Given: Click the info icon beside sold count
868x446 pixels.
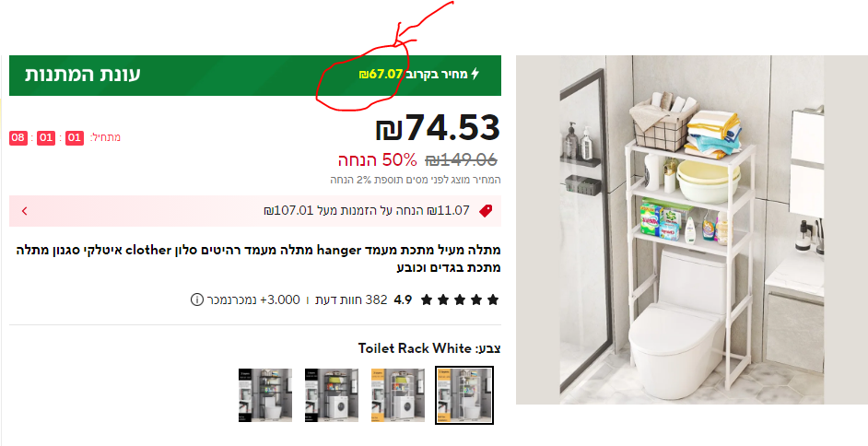Looking at the screenshot, I should 196,299.
